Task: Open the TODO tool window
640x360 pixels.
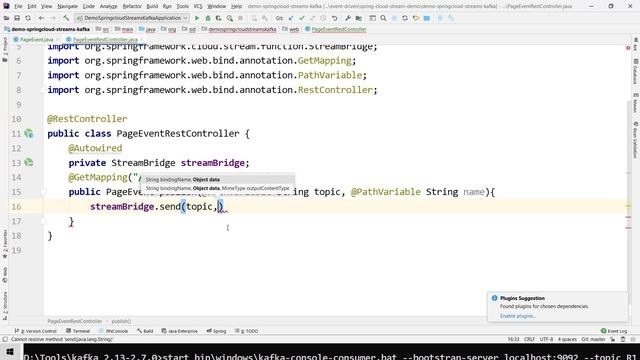Action: tap(247, 331)
